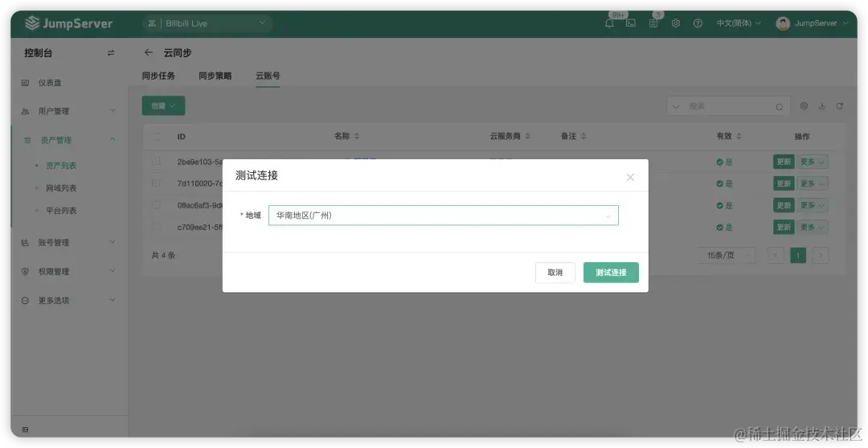This screenshot has width=868, height=448.
Task: Open 更多 dropdown for row 7d110020
Action: tap(812, 183)
